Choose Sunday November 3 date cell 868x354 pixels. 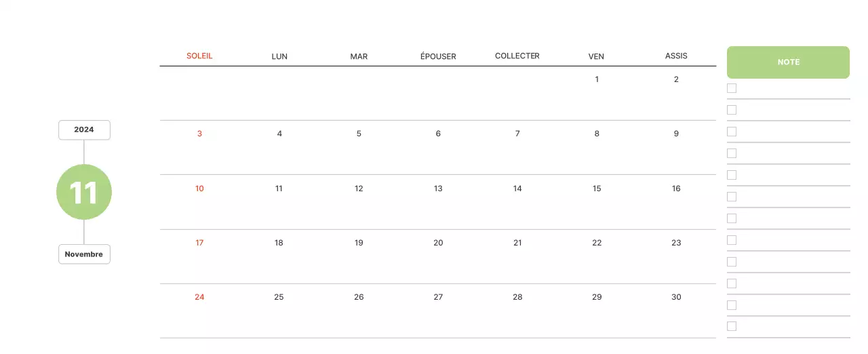(199, 134)
